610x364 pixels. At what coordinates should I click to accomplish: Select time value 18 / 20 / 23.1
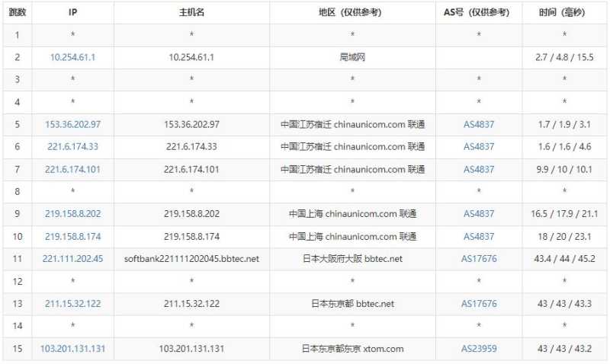[564, 237]
